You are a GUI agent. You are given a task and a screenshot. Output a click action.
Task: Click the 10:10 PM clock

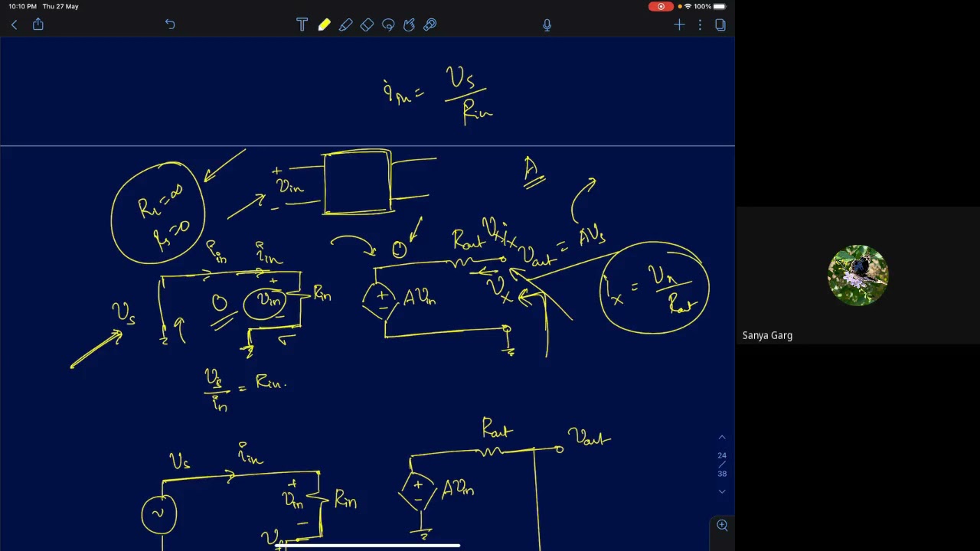(x=23, y=6)
